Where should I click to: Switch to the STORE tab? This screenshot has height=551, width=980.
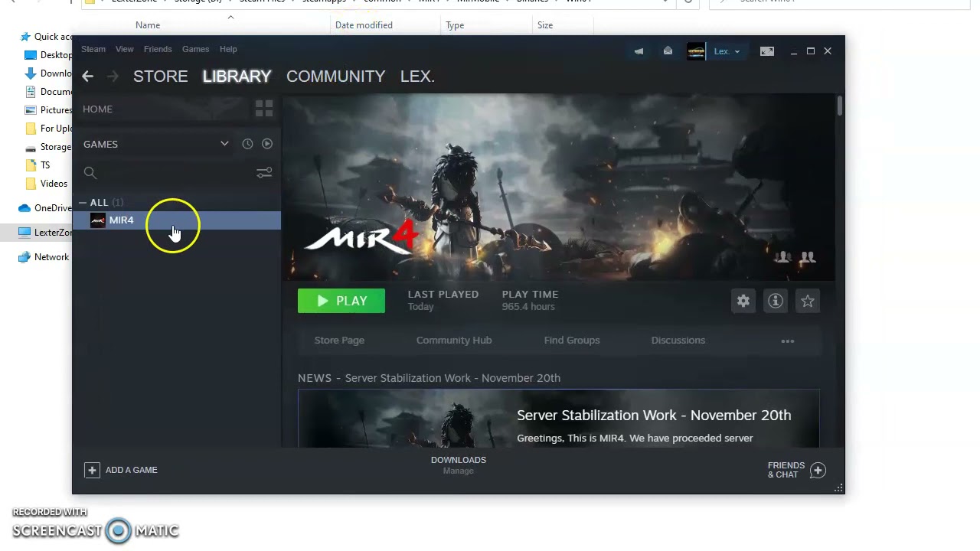point(160,76)
